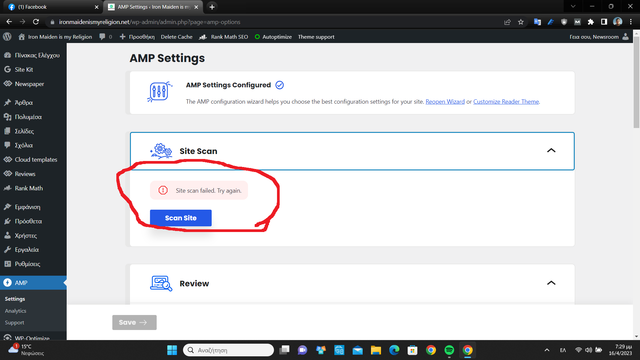Open AMP Settings submenu item
The width and height of the screenshot is (640, 360).
point(15,299)
